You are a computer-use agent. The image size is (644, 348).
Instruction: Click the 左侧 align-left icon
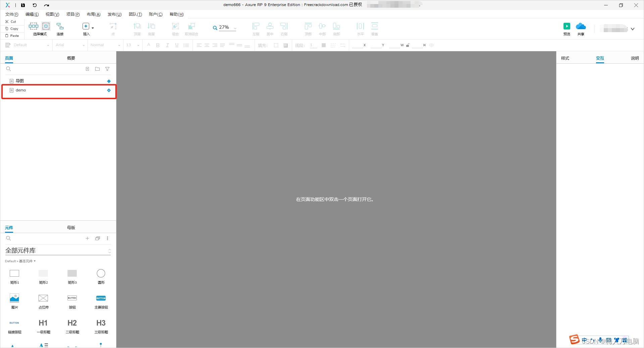[256, 26]
